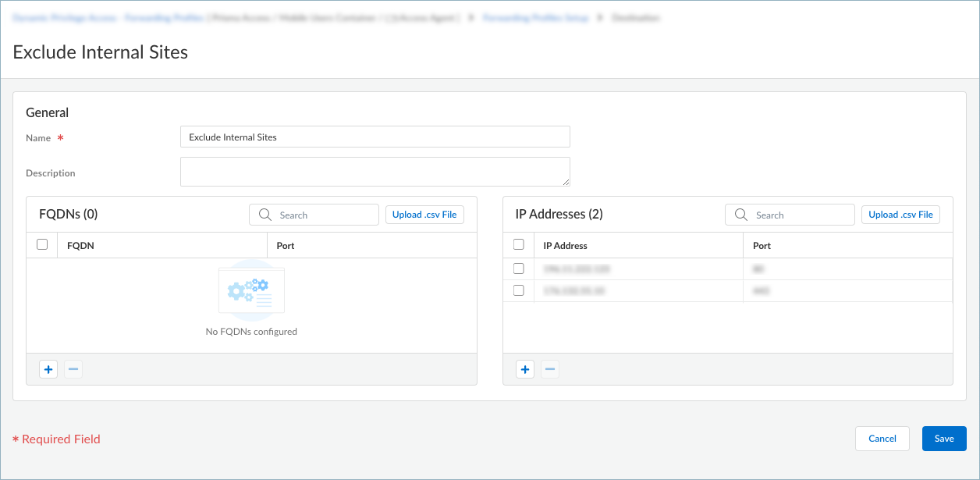Add a new FQDN entry with plus icon
The image size is (980, 480).
(48, 369)
